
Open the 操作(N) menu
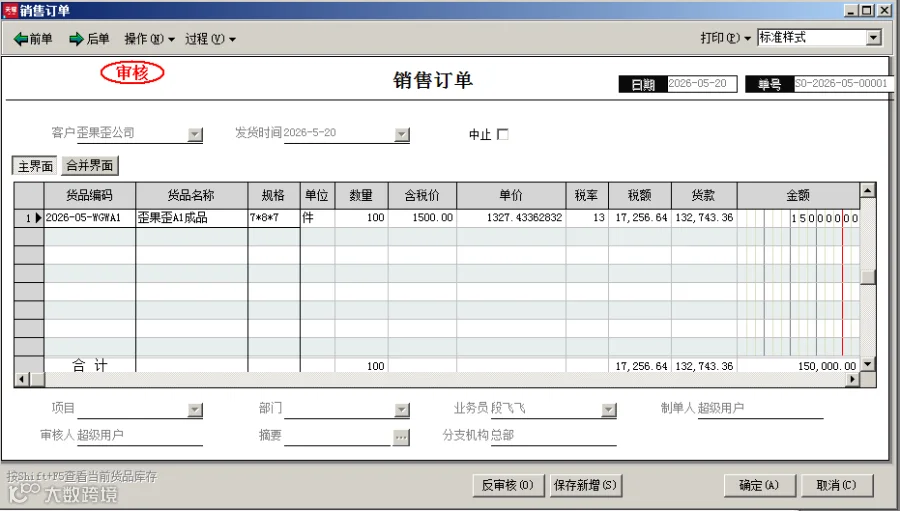[149, 38]
